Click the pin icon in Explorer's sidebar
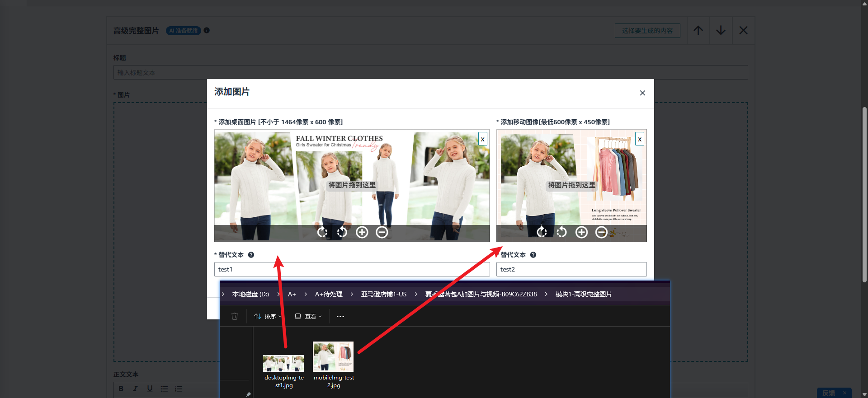The height and width of the screenshot is (398, 868). (x=248, y=394)
